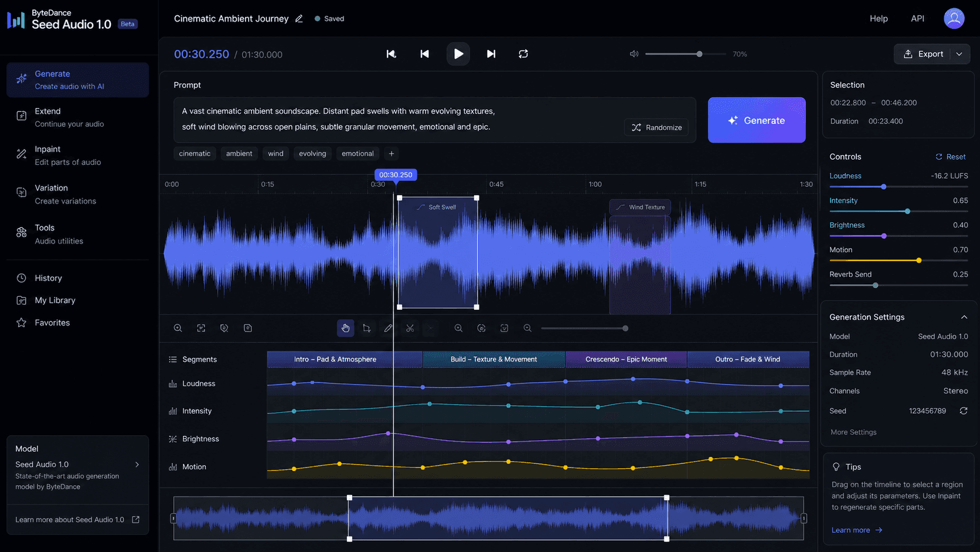Click the emotional tag
This screenshot has width=980, height=552.
[x=358, y=154]
